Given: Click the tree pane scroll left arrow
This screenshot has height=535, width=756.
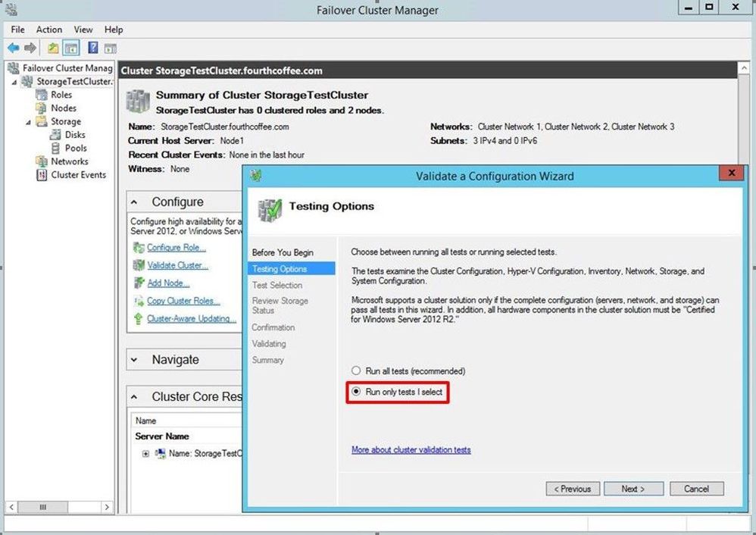Looking at the screenshot, I should (x=11, y=507).
